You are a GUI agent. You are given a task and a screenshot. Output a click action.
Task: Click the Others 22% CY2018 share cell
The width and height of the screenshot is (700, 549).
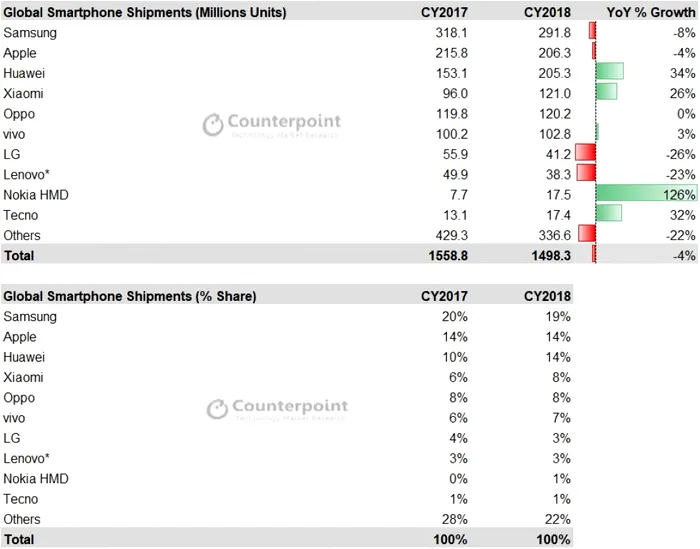(x=557, y=519)
